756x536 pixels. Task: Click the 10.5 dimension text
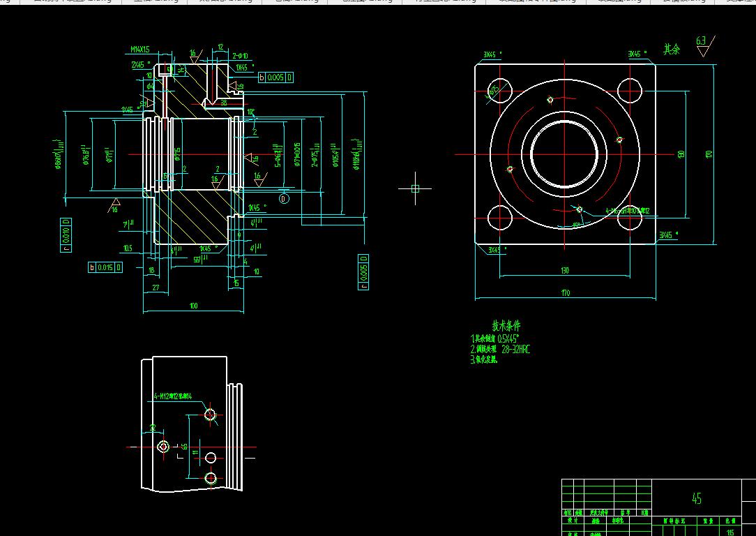(128, 248)
